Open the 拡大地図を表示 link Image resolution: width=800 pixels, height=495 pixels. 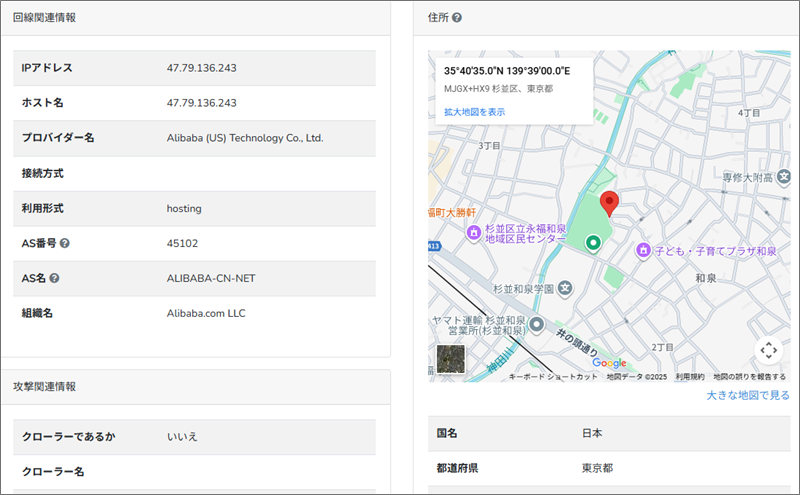pos(474,112)
